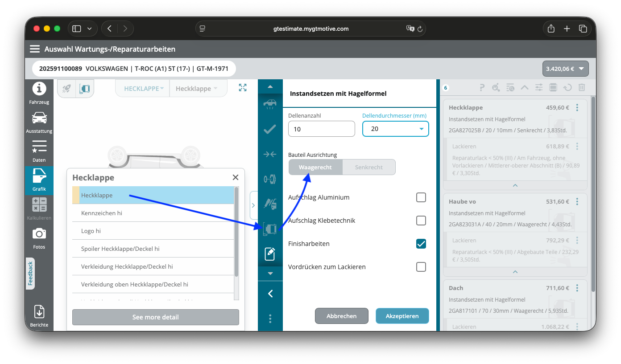The height and width of the screenshot is (364, 621).
Task: Open Haube vo card three-dot menu
Action: click(577, 201)
